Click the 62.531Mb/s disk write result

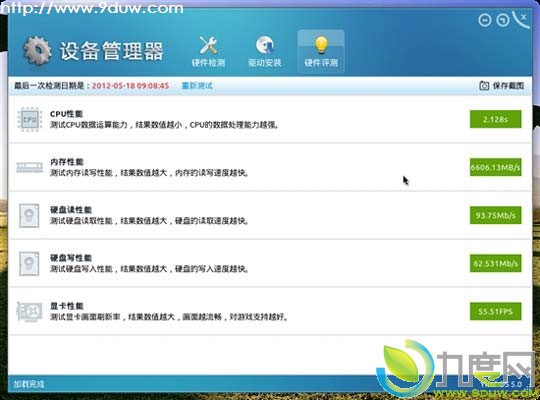[495, 264]
